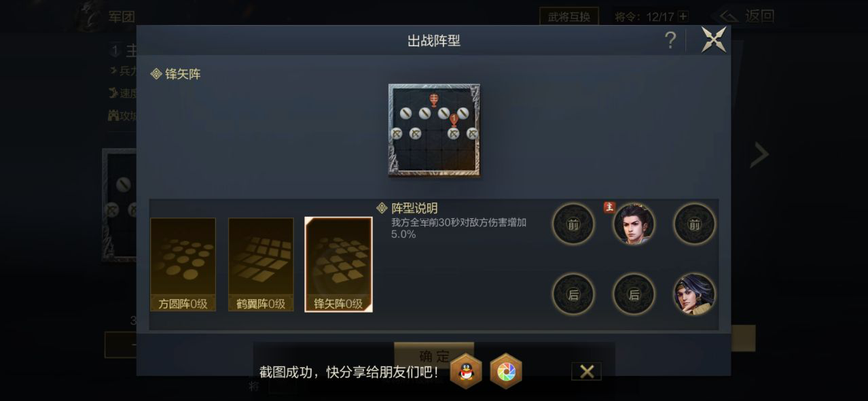Image resolution: width=868 pixels, height=401 pixels.
Task: Click the main general portrait
Action: coord(634,224)
